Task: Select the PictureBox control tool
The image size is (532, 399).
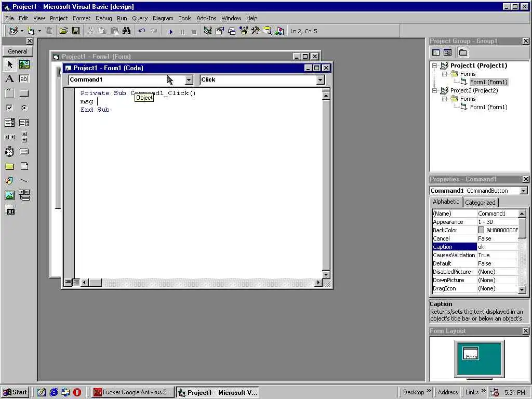Action: tap(24, 64)
